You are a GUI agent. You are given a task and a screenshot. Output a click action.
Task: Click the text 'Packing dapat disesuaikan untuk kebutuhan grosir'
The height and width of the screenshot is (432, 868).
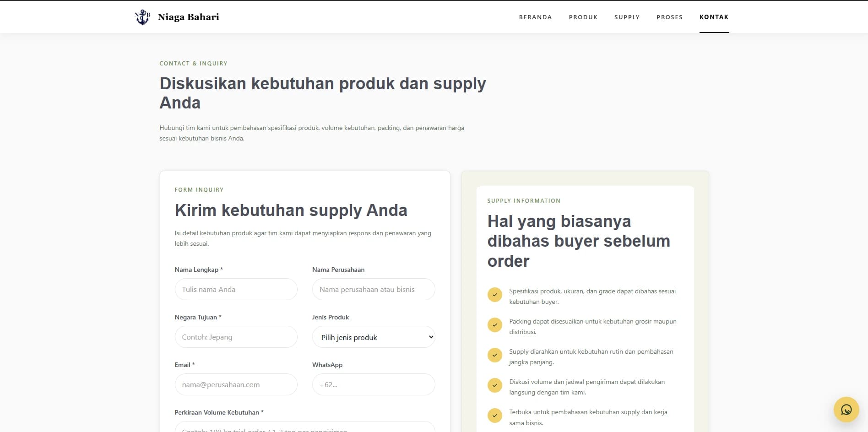click(x=593, y=326)
